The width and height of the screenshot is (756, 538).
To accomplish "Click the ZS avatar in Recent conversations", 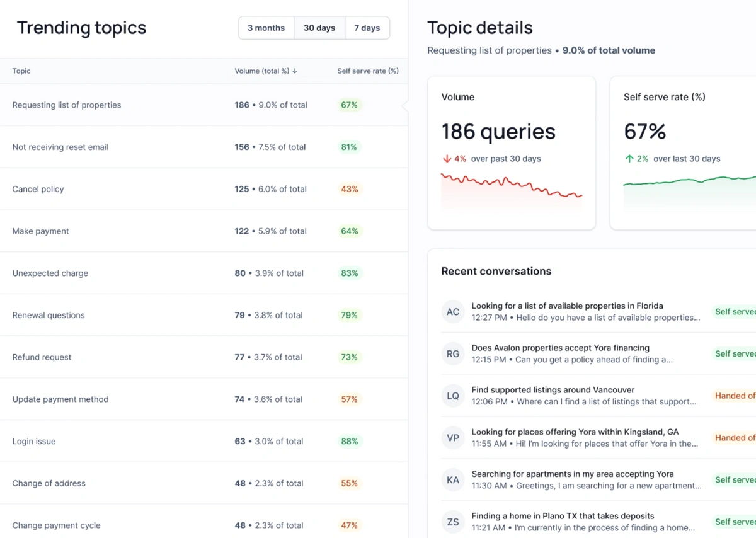I will [x=453, y=522].
